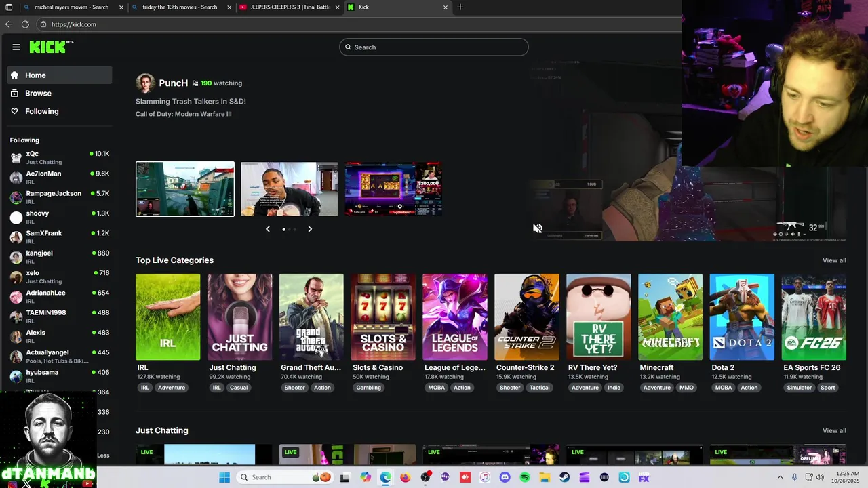Open Alexis in the Following list
Viewport: 868px width, 488px height.
(x=60, y=336)
